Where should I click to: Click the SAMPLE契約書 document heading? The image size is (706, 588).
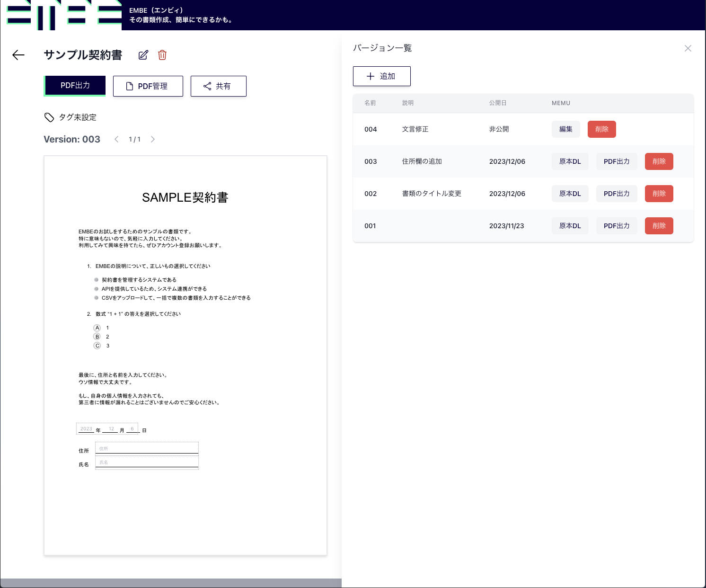[x=185, y=197]
